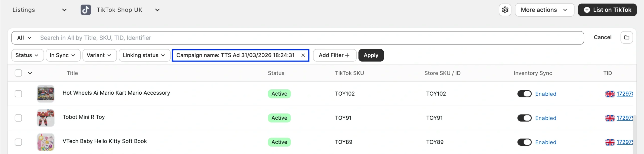Click title Tobot Mini R Toy
644x154 pixels.
(84, 117)
